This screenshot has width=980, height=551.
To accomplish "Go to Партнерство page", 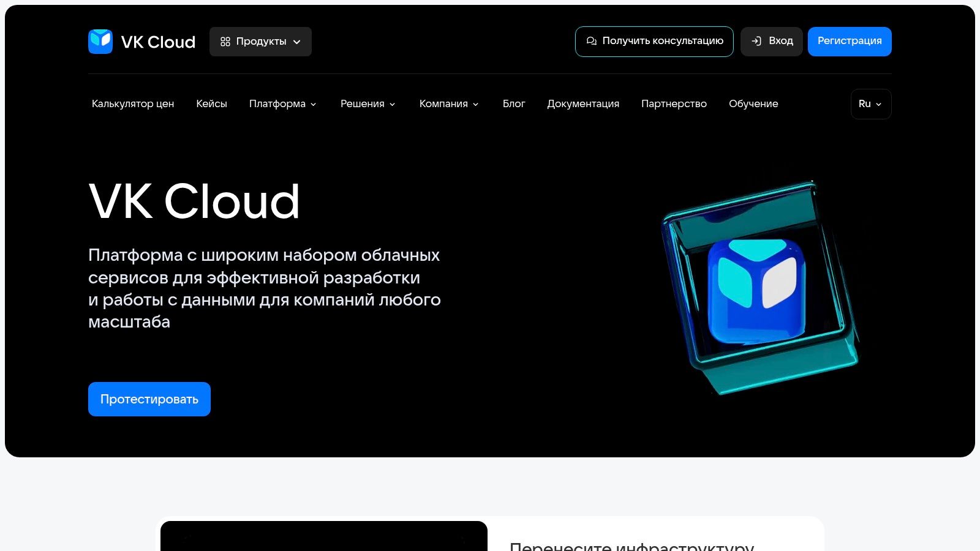I will pos(674,104).
